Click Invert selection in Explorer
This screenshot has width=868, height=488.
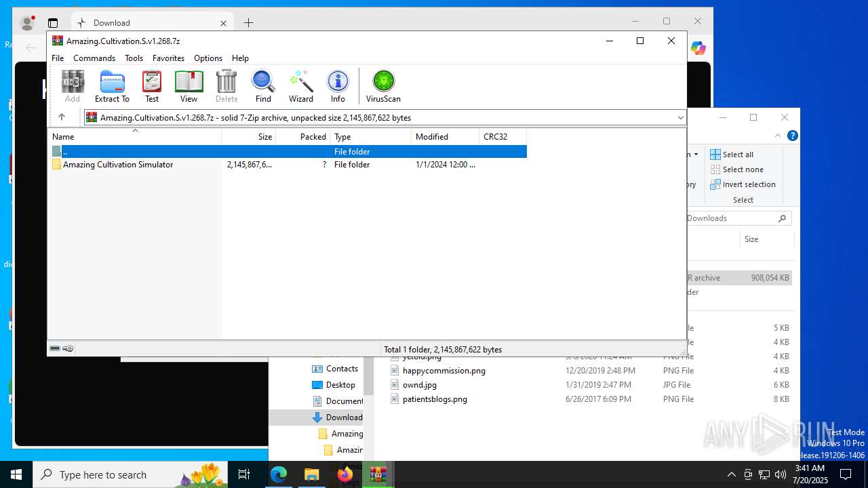pyautogui.click(x=743, y=184)
